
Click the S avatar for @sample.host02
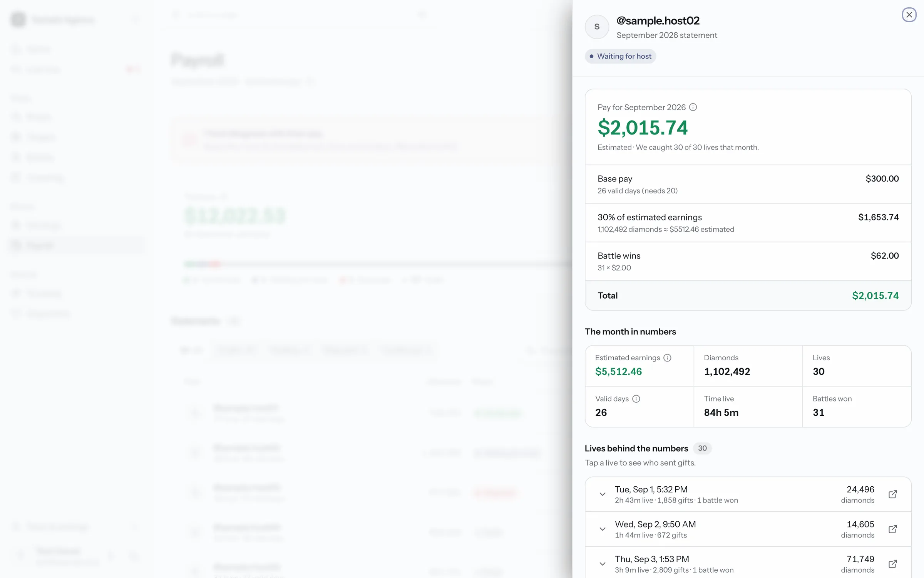tap(597, 27)
